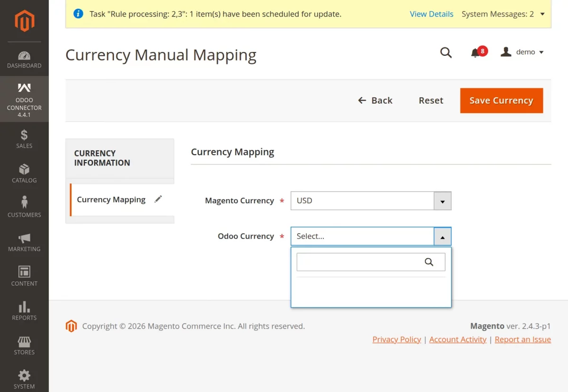Image resolution: width=568 pixels, height=392 pixels.
Task: Select the Currency Mapping tab
Action: pos(122,200)
